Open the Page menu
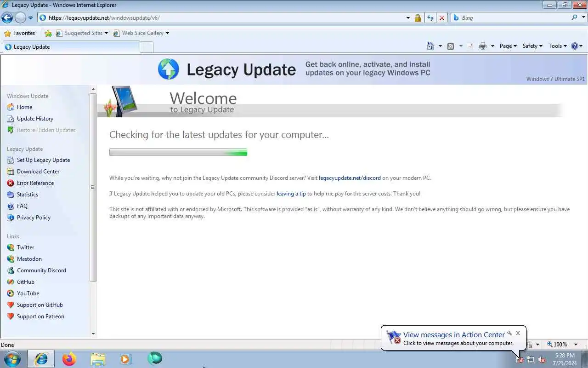The width and height of the screenshot is (588, 368). (508, 46)
